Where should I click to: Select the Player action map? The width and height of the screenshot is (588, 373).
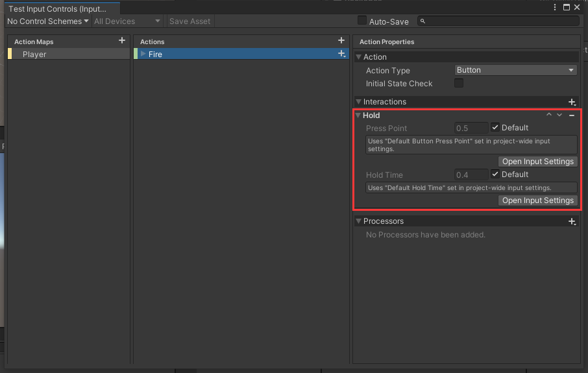click(69, 54)
